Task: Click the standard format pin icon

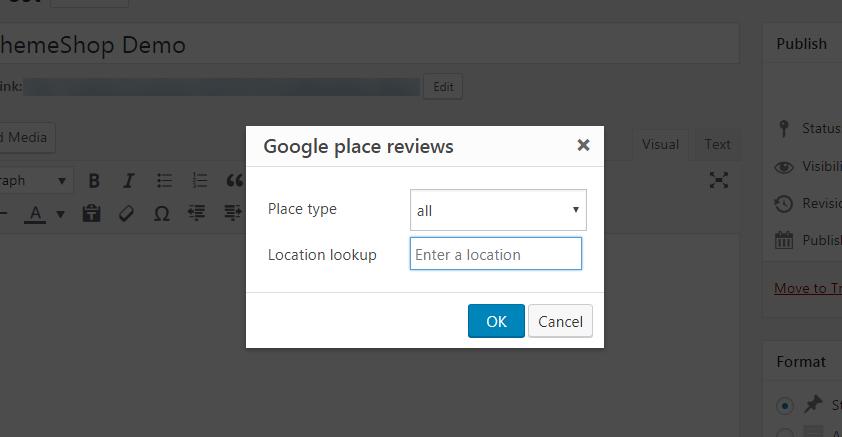Action: (x=813, y=404)
